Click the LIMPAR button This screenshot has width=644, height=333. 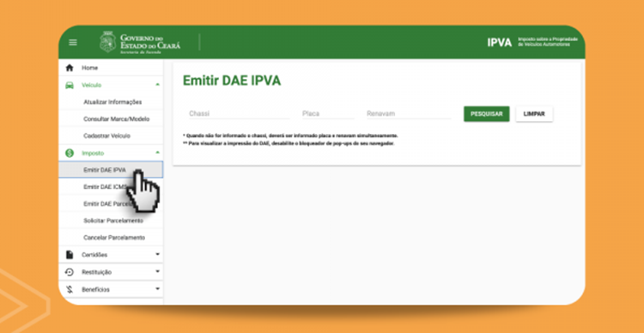(534, 114)
